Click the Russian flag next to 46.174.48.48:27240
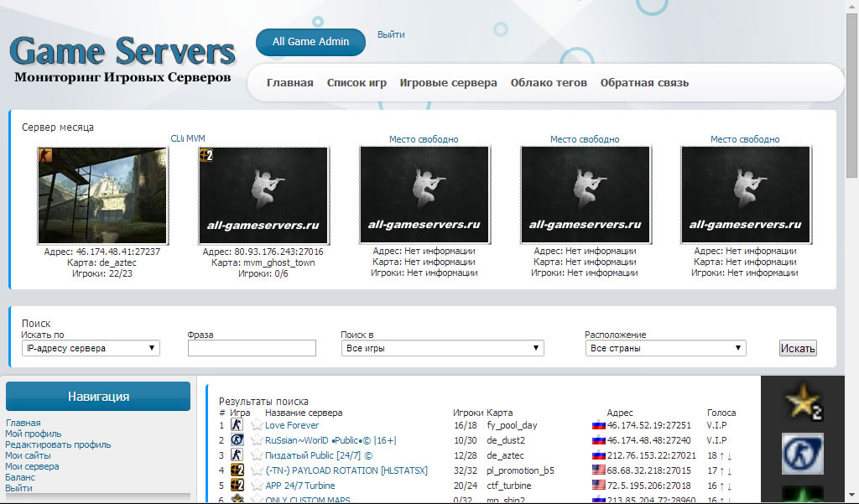This screenshot has width=859, height=504. point(598,440)
